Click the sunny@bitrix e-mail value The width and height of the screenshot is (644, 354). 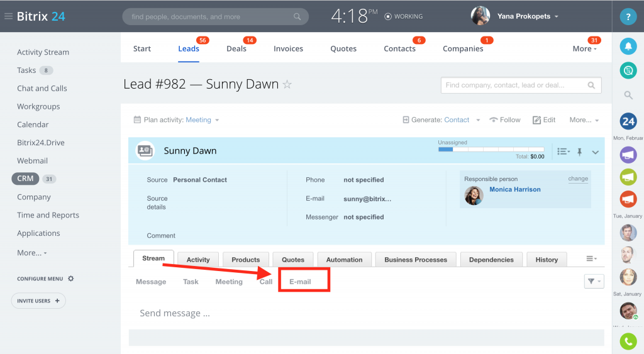[367, 199]
